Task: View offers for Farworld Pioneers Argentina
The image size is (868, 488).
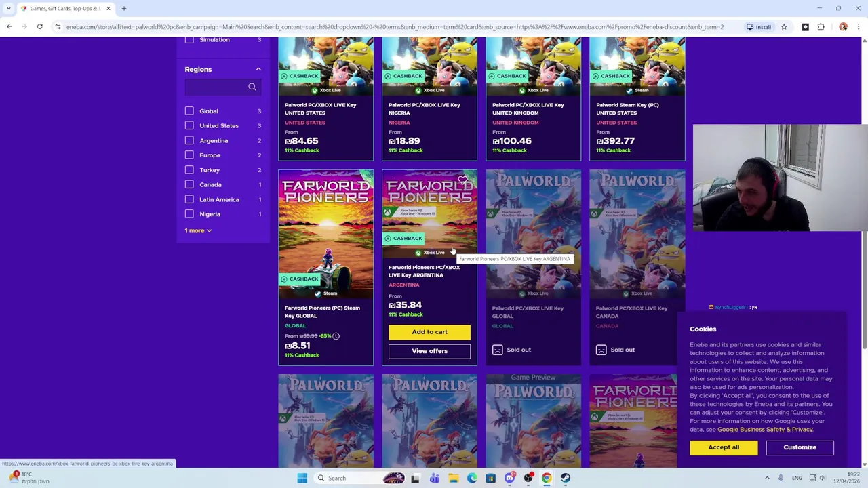Action: click(429, 351)
